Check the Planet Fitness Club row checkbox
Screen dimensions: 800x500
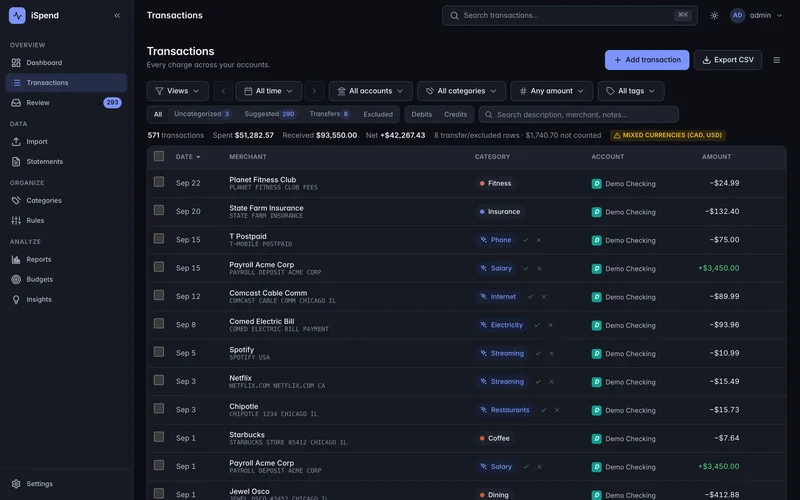coord(159,182)
